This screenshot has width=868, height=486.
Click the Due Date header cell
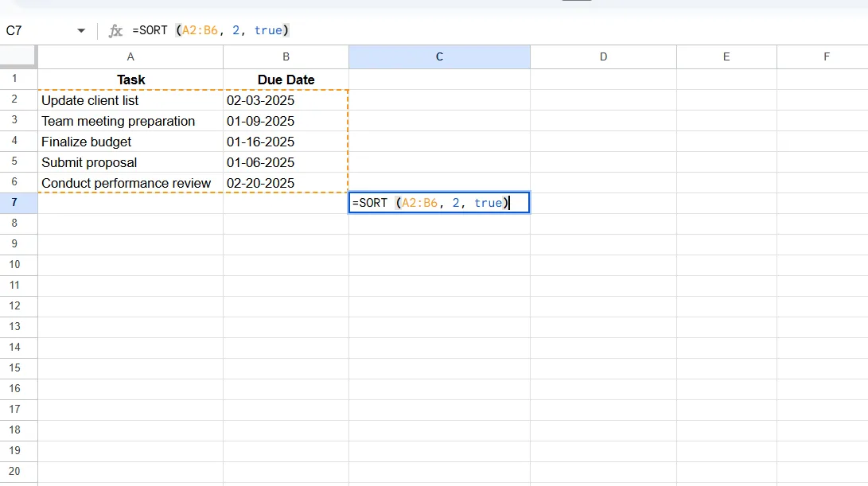pyautogui.click(x=286, y=80)
